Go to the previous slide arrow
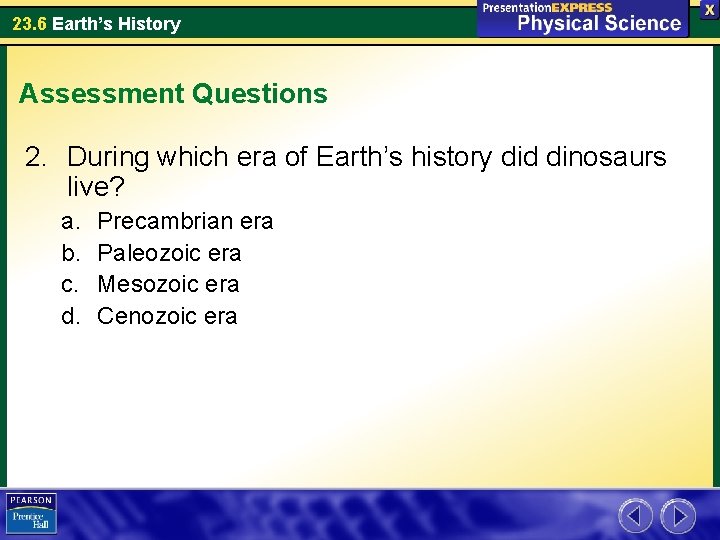 click(x=636, y=516)
